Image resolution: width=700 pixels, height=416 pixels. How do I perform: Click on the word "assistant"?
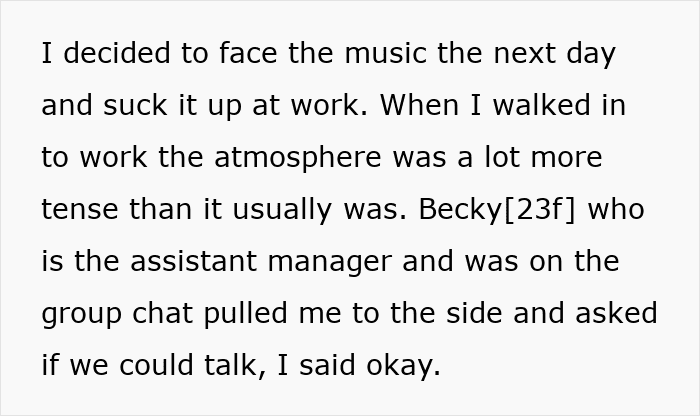coord(193,261)
